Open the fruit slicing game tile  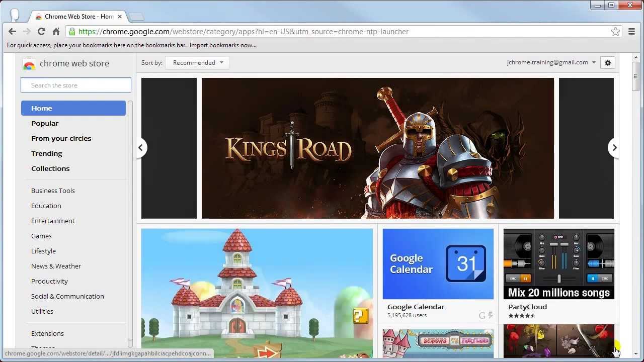tap(558, 341)
